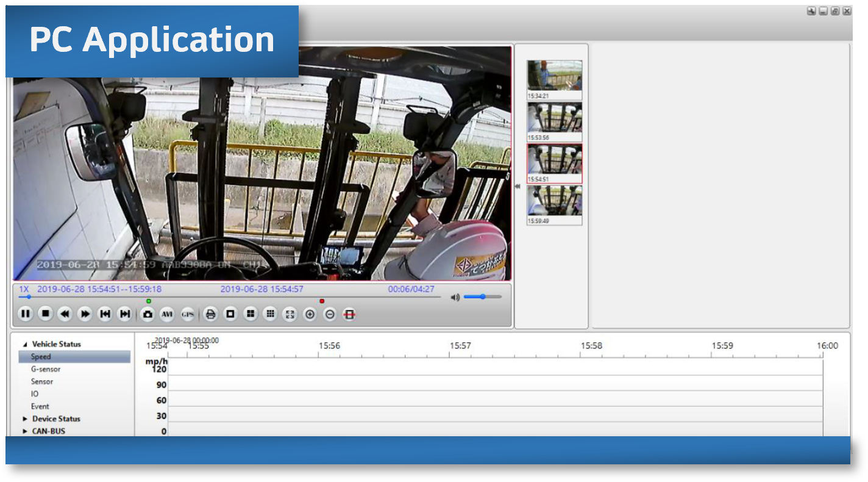Select Speed in Vehicle Status
868x482 pixels.
coord(74,356)
